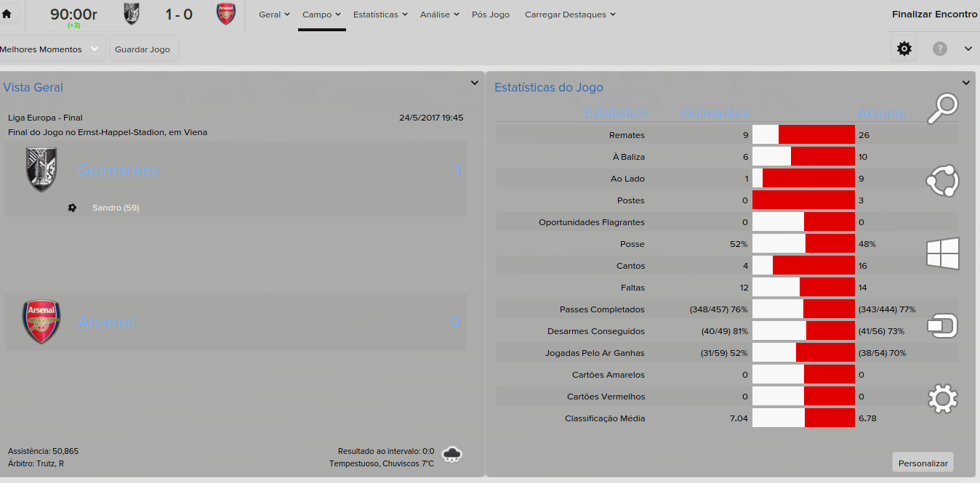Viewport: 980px width, 483px height.
Task: Open the Geral dropdown menu
Action: point(274,15)
